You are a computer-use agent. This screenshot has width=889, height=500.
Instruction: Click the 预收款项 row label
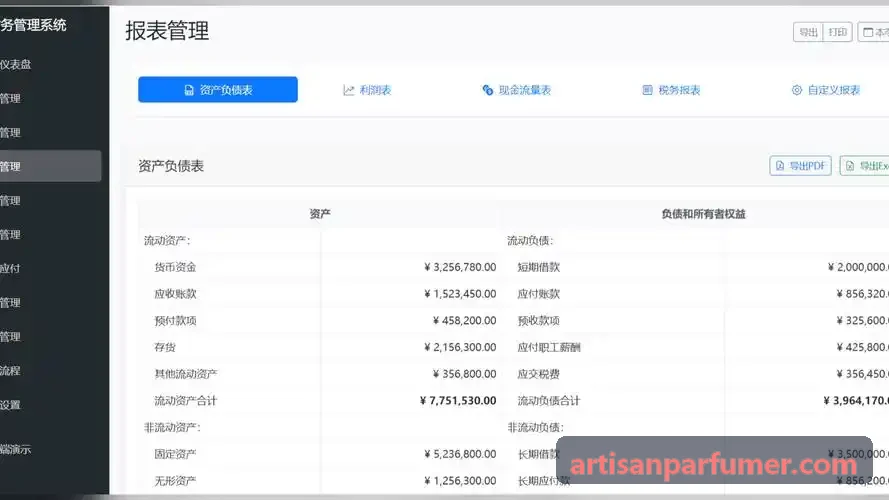(x=539, y=320)
